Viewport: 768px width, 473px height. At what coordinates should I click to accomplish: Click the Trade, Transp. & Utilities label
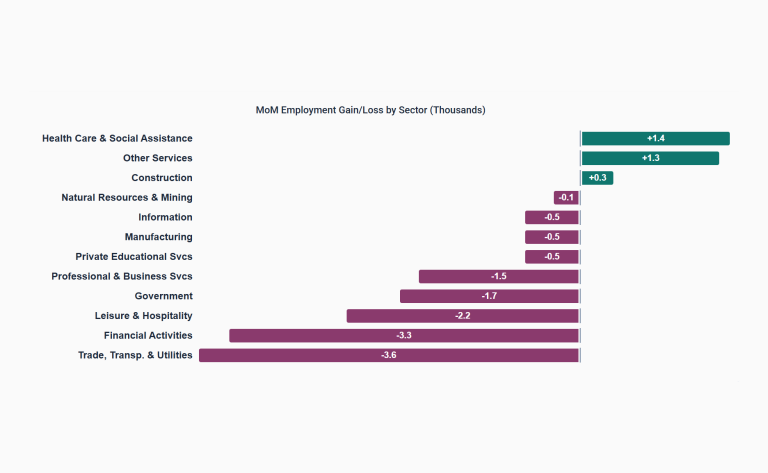point(135,355)
